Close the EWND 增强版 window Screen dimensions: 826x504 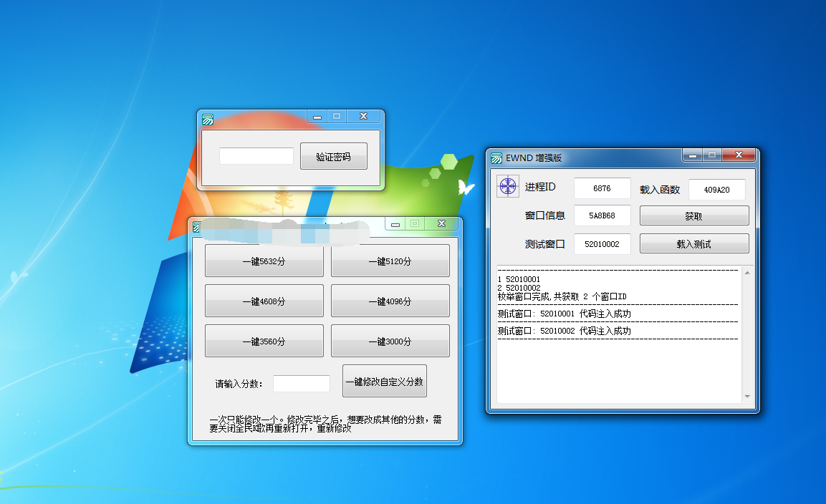pyautogui.click(x=739, y=155)
